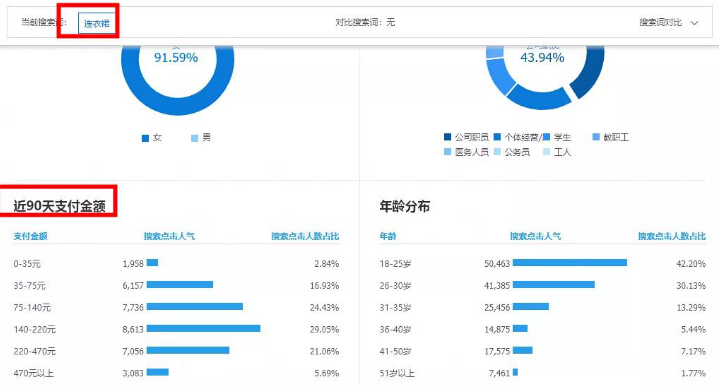The image size is (719, 385).
Task: Click the 140-220元 bar in chart
Action: (x=204, y=329)
